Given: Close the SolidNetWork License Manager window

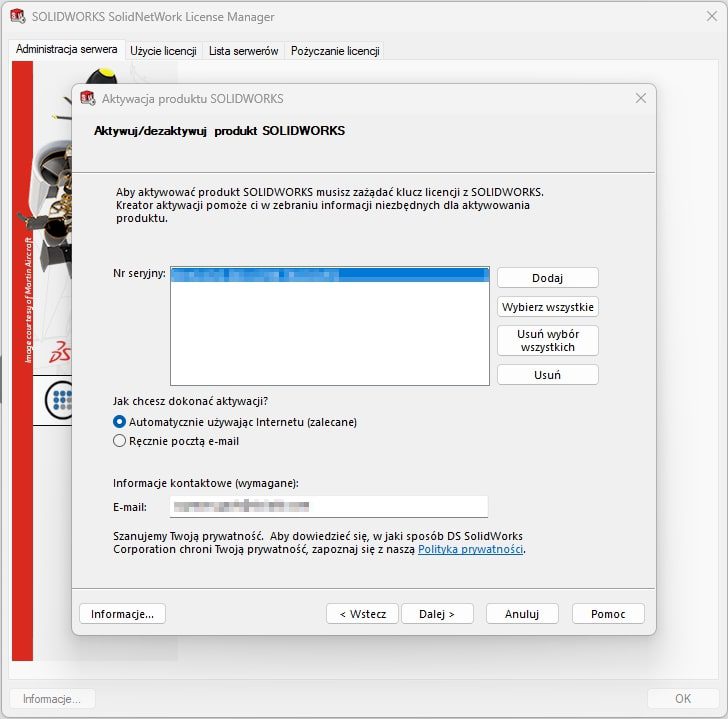Looking at the screenshot, I should [x=711, y=17].
